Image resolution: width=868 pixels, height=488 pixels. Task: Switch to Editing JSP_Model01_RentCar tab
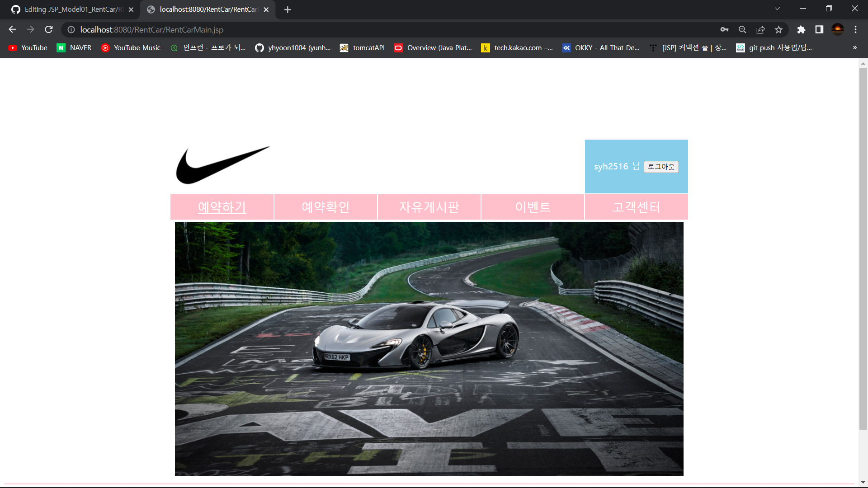tap(72, 9)
